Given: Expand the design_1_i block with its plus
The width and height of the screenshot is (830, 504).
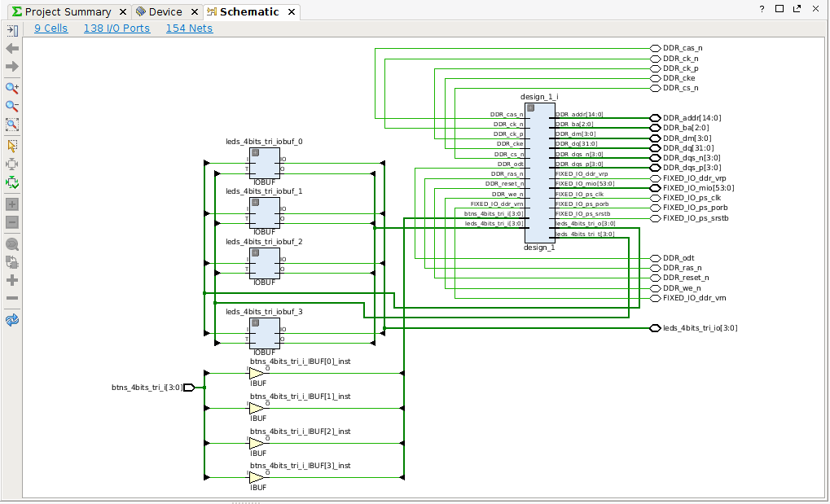Looking at the screenshot, I should click(x=530, y=107).
